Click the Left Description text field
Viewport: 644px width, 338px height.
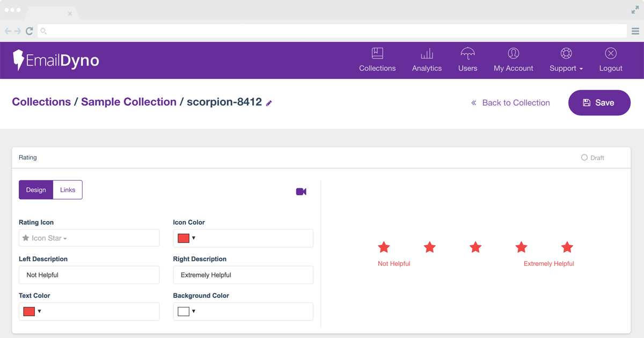[x=89, y=275]
